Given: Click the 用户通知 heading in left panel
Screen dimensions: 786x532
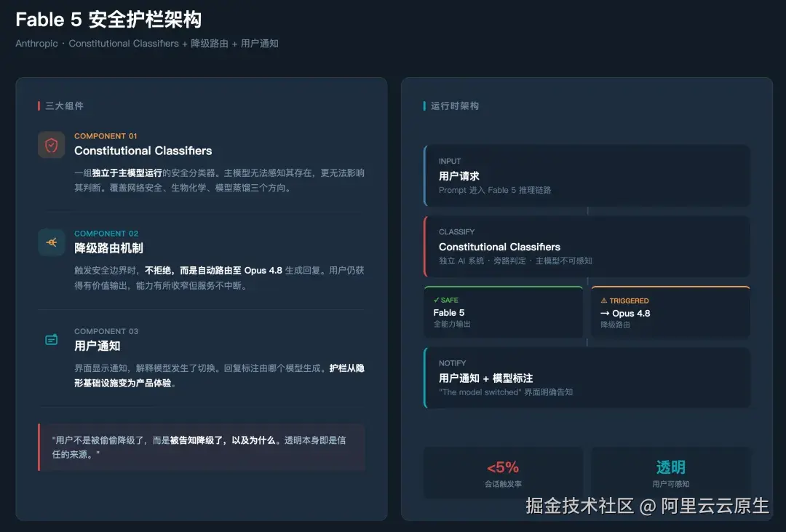Looking at the screenshot, I should coord(97,346).
